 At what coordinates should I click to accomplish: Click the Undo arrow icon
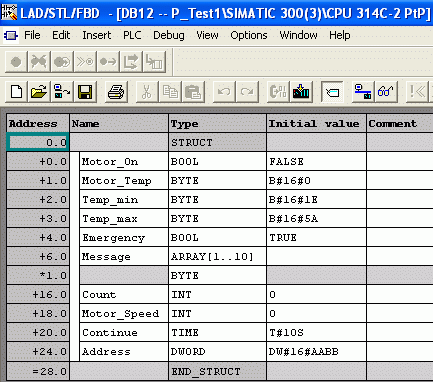224,91
